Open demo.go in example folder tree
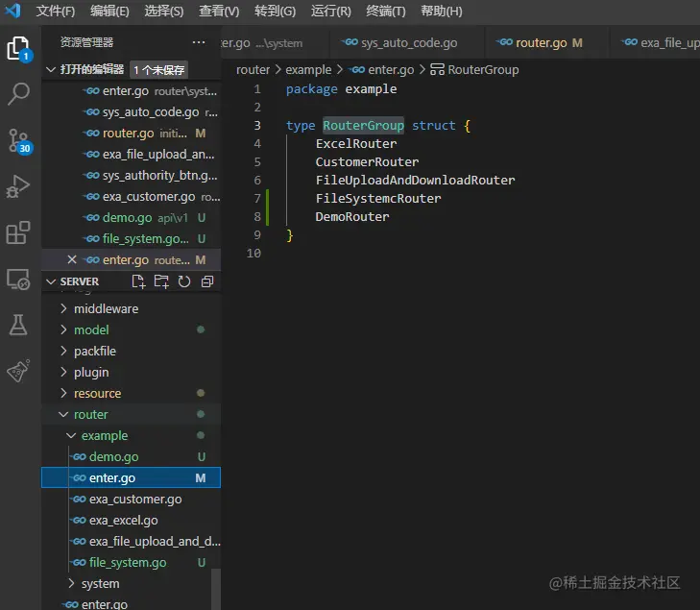Screen dimensions: 700x610 [132, 457]
